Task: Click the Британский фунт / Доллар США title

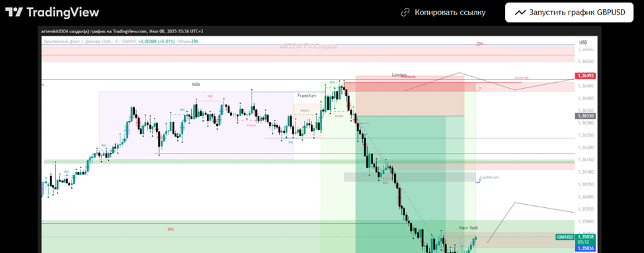Action: click(79, 42)
